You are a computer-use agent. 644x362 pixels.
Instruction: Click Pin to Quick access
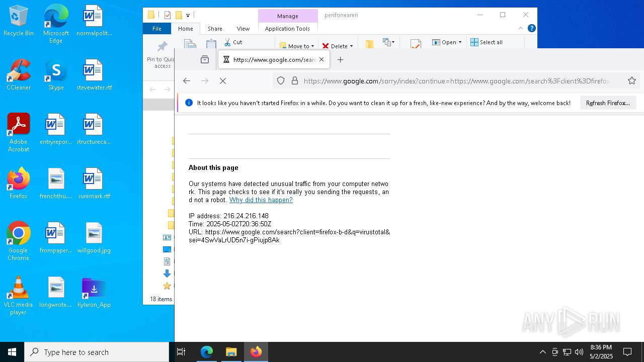[x=162, y=55]
